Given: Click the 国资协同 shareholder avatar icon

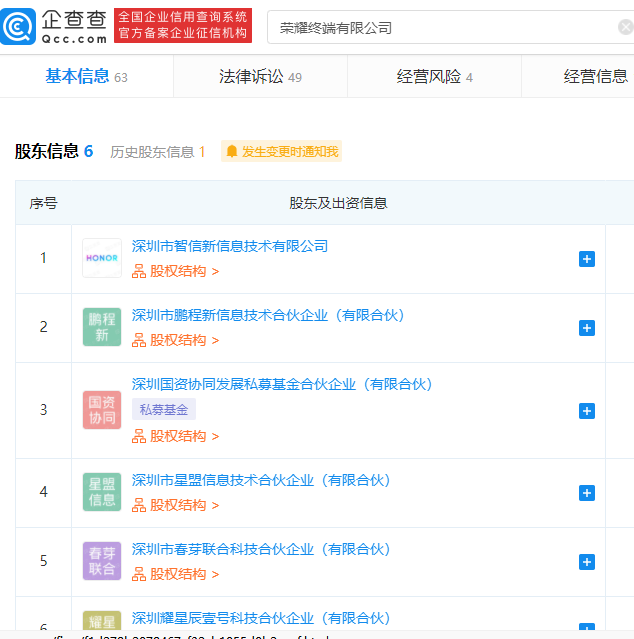Looking at the screenshot, I should [x=102, y=410].
